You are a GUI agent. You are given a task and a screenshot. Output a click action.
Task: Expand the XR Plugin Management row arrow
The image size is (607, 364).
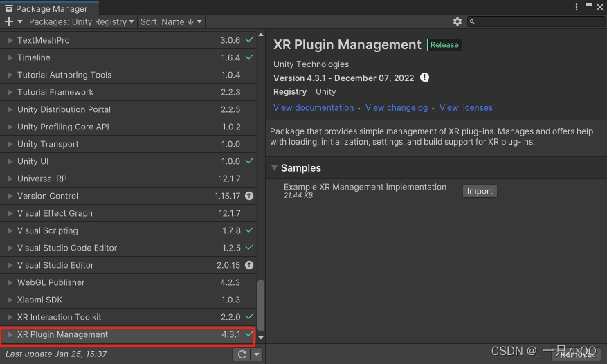click(10, 334)
